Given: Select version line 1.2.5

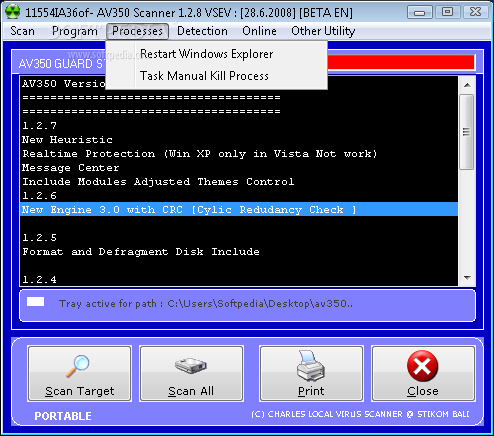Looking at the screenshot, I should [239, 237].
